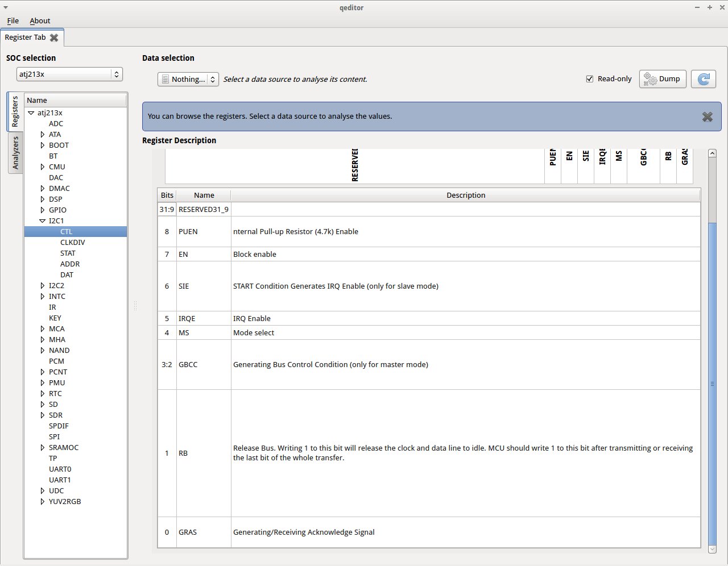The width and height of the screenshot is (728, 566).
Task: Click the scrollbar up arrow
Action: [712, 153]
